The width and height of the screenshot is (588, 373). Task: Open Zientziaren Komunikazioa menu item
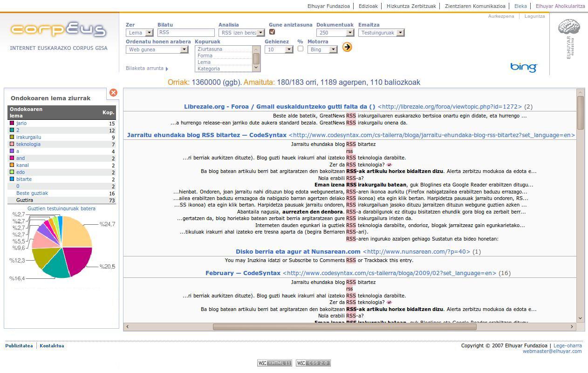click(475, 6)
